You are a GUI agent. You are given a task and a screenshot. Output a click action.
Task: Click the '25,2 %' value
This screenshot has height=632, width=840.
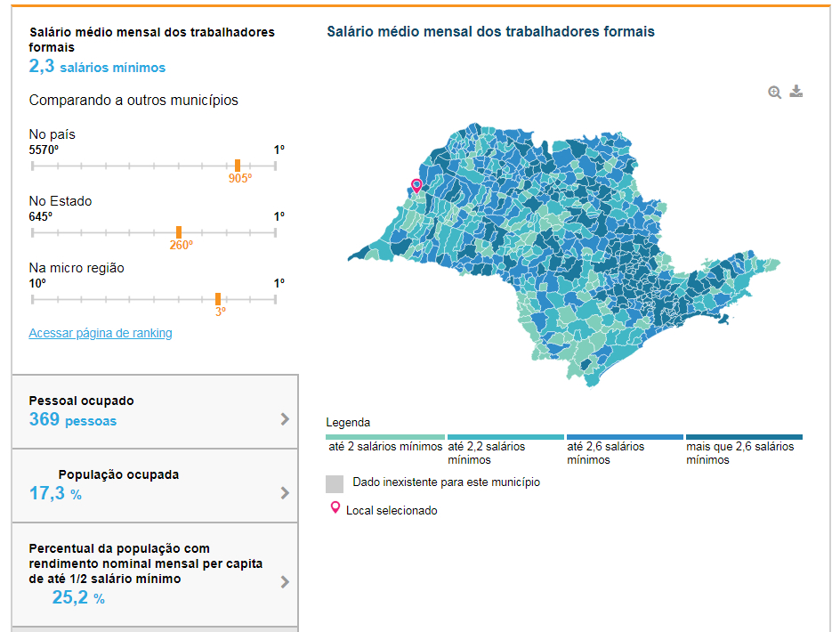pyautogui.click(x=78, y=597)
